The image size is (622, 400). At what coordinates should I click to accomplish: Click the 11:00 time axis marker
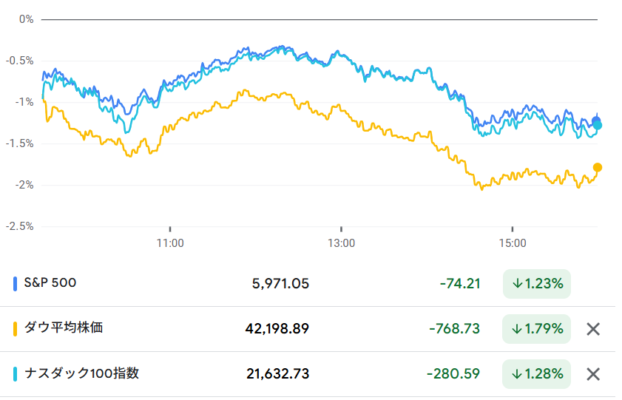[170, 243]
